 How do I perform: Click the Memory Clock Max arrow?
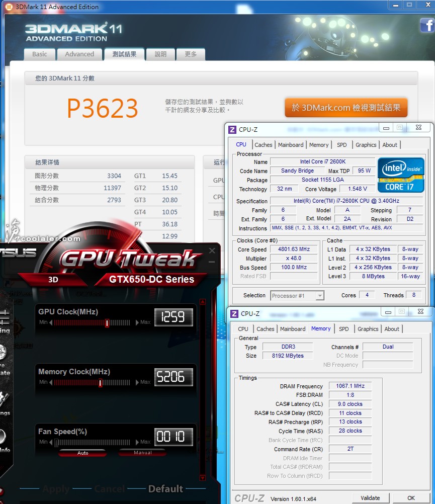[x=137, y=382]
